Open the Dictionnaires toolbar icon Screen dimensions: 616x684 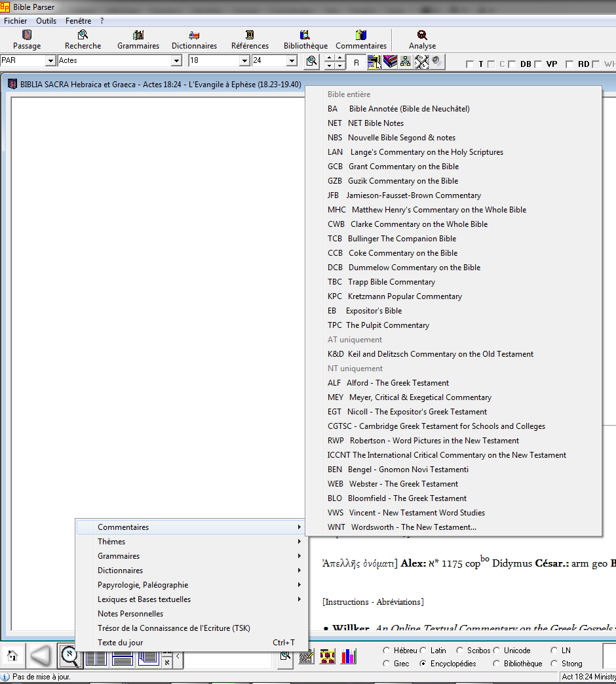(194, 40)
